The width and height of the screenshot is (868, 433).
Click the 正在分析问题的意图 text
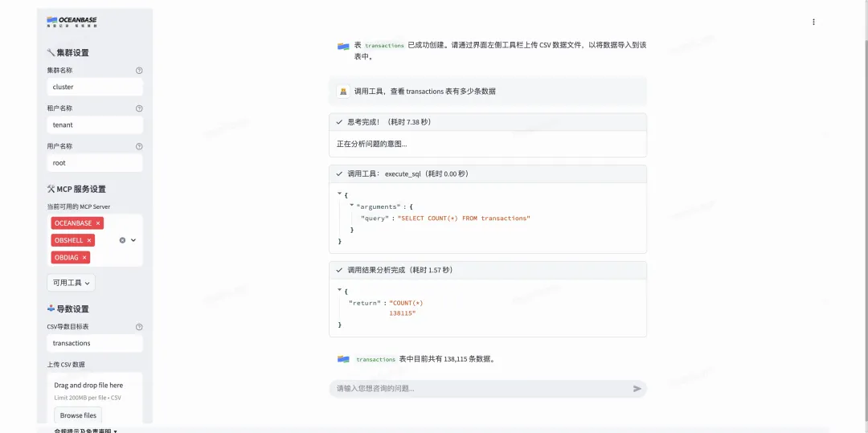pyautogui.click(x=372, y=144)
